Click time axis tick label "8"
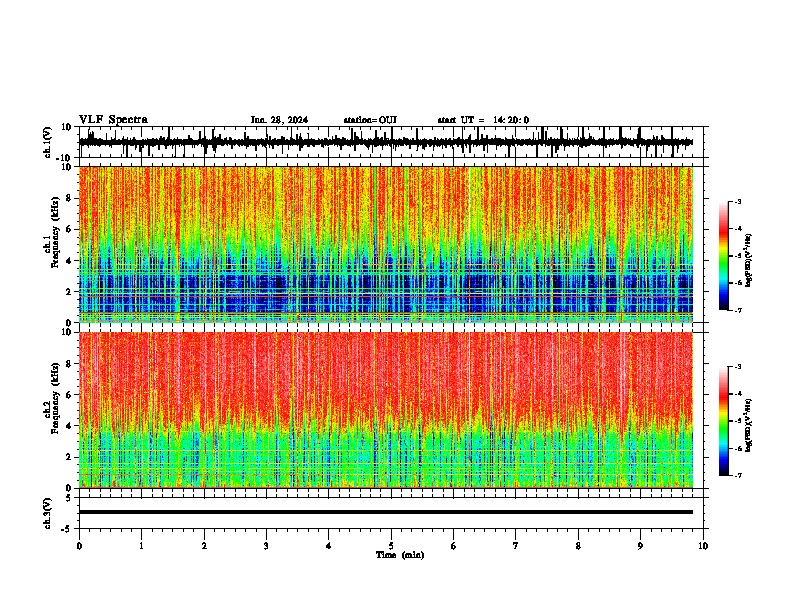Image resolution: width=792 pixels, height=612 pixels. point(578,546)
